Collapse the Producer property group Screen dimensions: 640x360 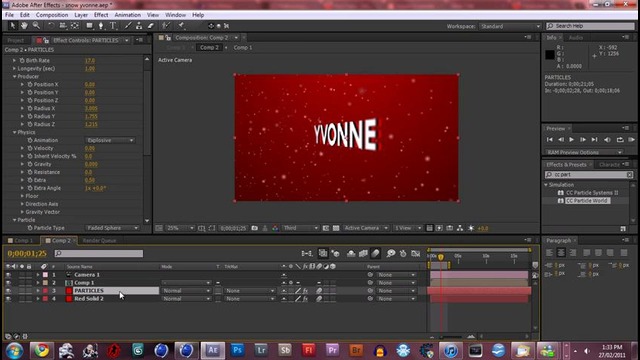tap(15, 76)
